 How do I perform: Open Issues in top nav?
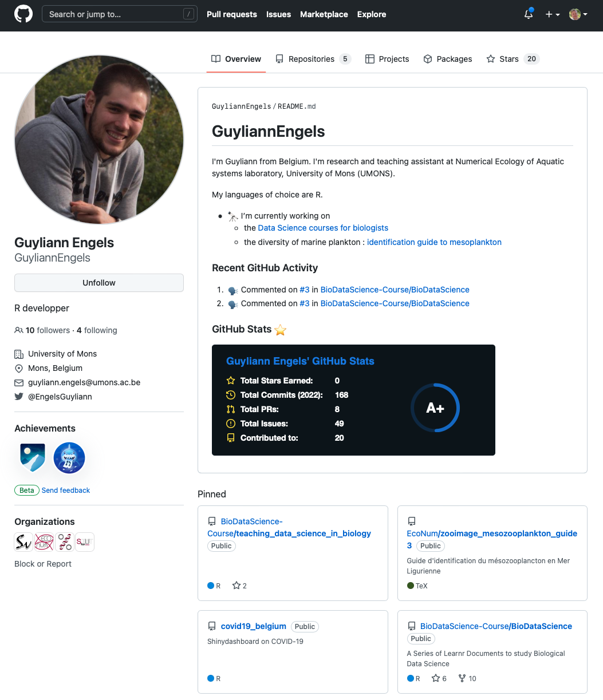pos(279,14)
